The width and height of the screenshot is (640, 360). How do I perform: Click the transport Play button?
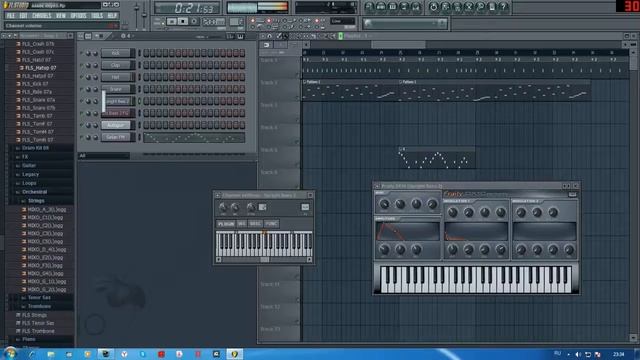172,21
